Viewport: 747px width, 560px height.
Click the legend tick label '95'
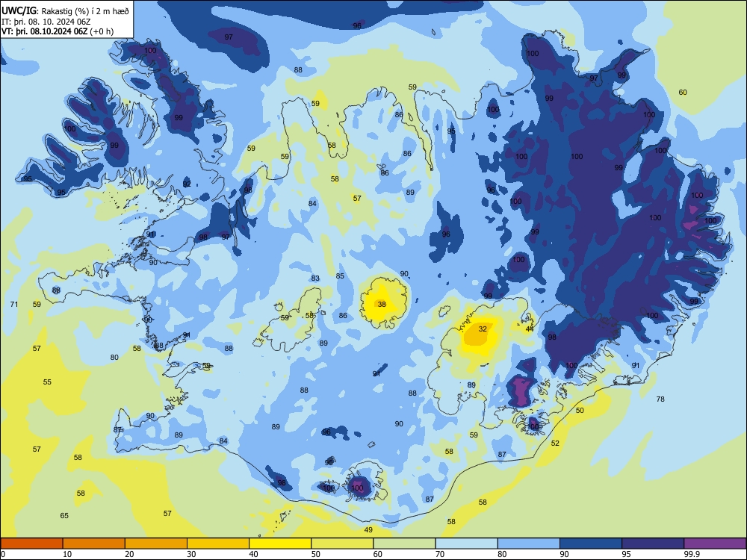coord(626,554)
